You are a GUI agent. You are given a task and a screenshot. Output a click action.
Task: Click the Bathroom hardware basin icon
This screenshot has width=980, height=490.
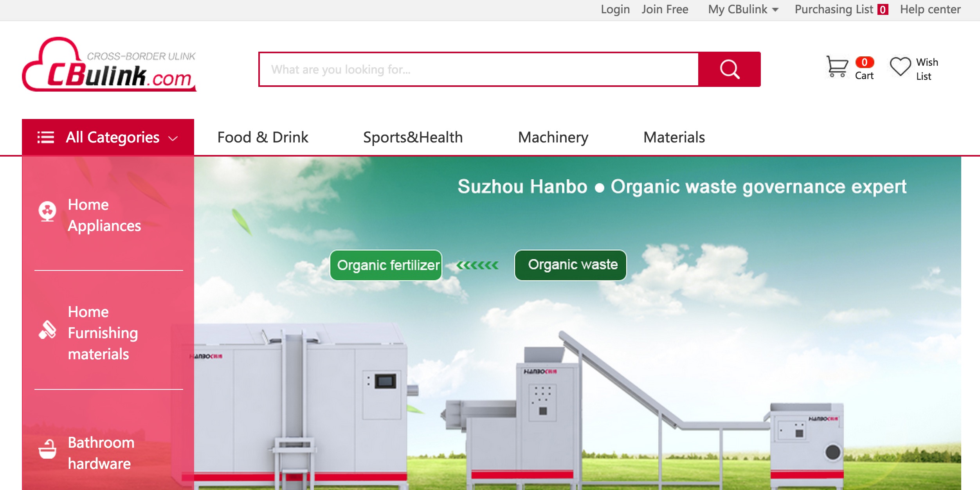click(47, 449)
